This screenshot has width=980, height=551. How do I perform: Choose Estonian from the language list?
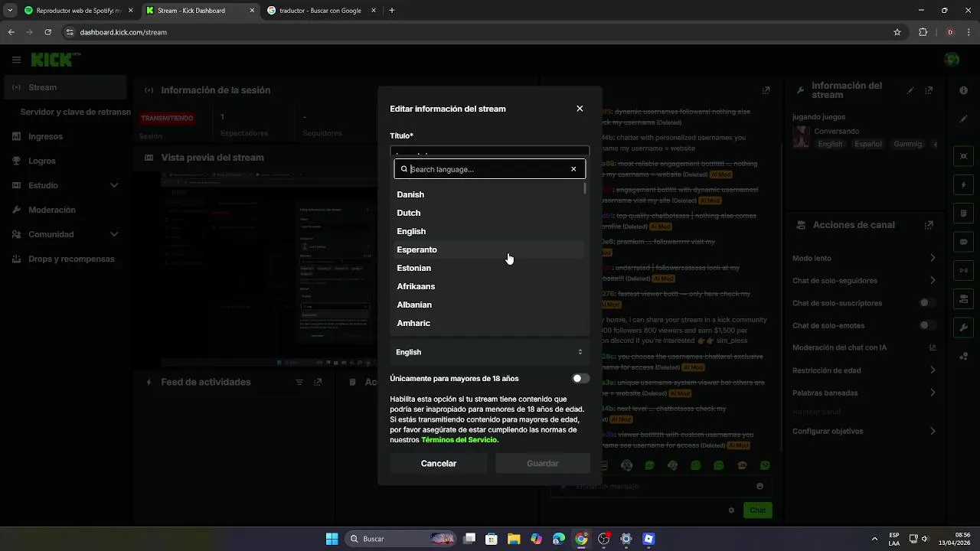click(490, 268)
